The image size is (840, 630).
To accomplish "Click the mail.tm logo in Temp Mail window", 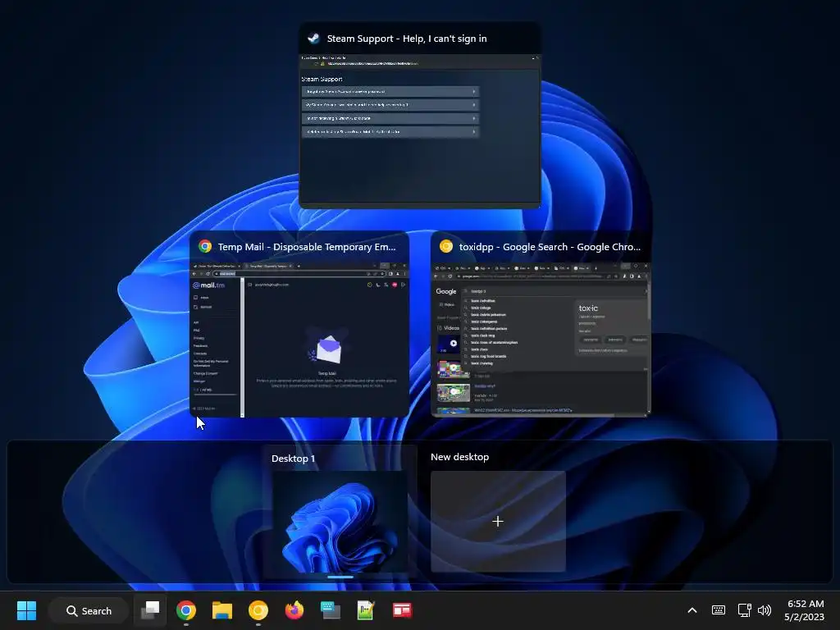I will 209,285.
